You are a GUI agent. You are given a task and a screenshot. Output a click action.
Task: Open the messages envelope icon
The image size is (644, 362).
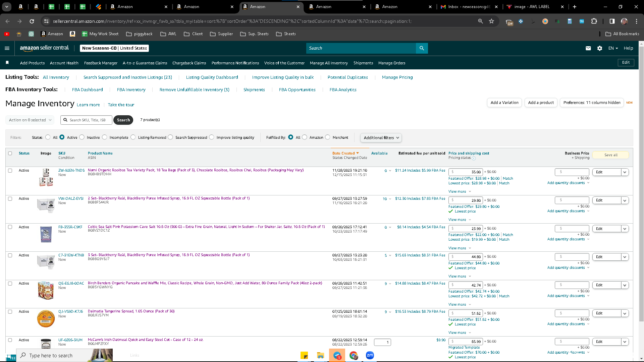pyautogui.click(x=588, y=48)
